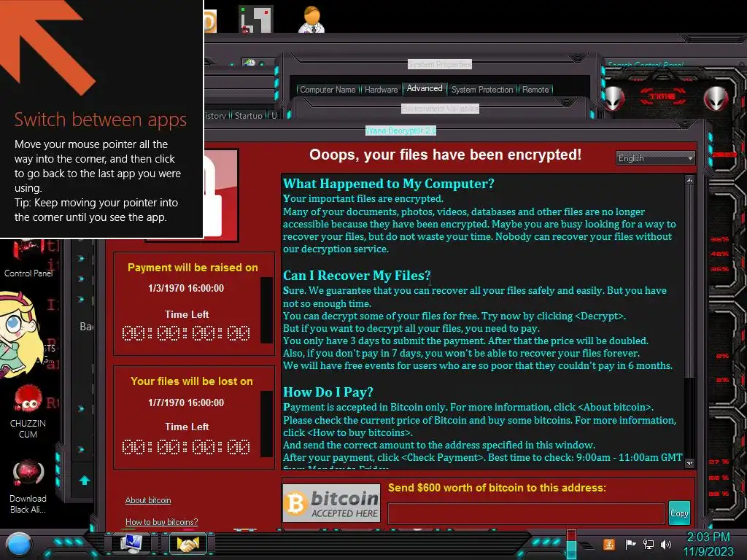Click the files lost progress bar

point(266,424)
